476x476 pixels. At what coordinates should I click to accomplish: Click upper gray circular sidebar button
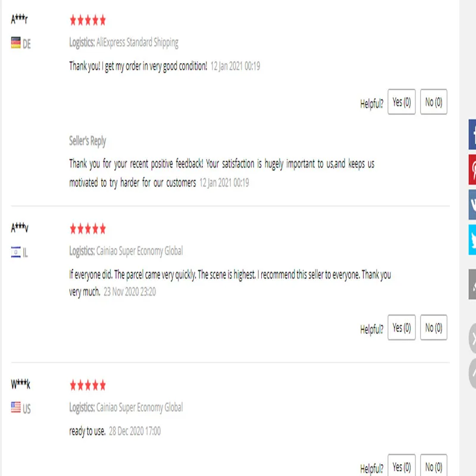click(x=472, y=338)
